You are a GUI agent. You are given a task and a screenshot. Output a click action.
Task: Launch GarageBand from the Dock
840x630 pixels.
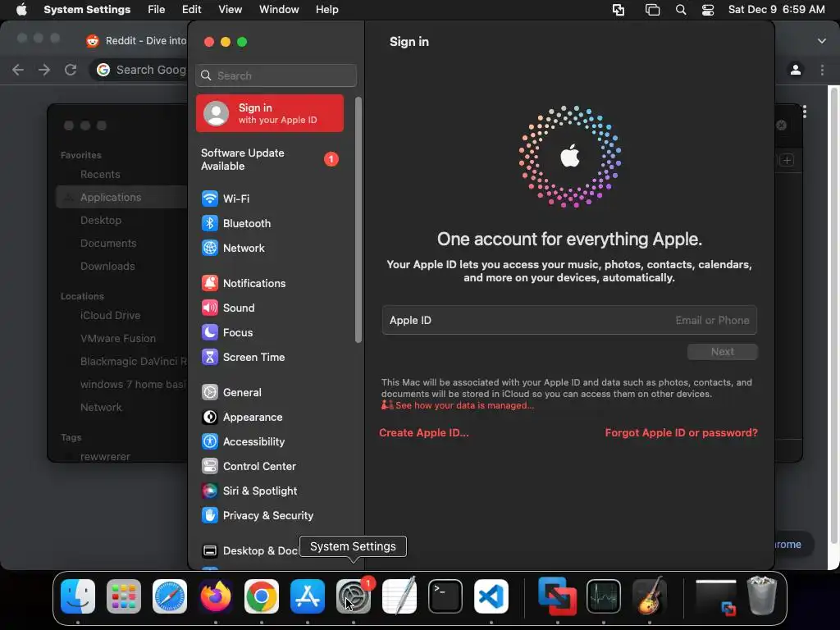point(650,596)
